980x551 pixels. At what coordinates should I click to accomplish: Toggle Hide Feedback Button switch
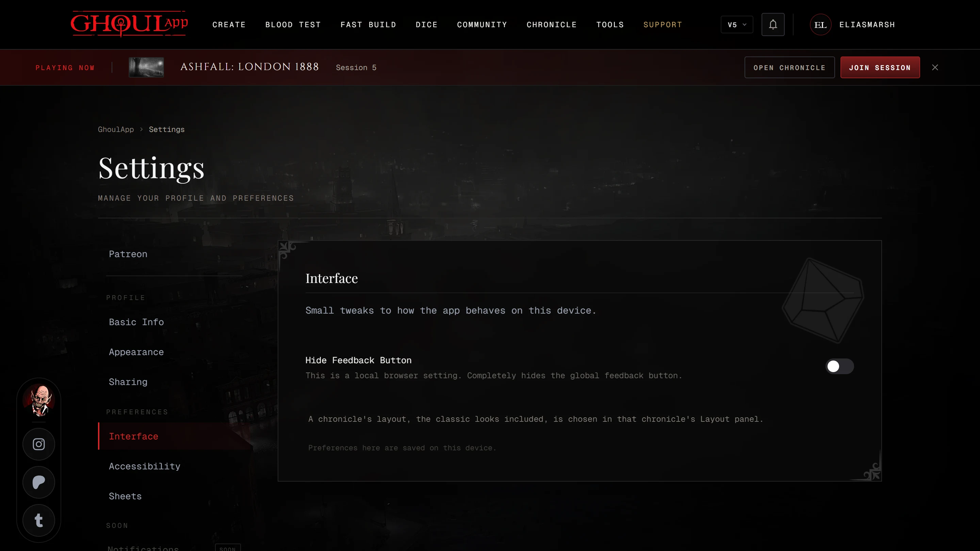click(x=839, y=366)
